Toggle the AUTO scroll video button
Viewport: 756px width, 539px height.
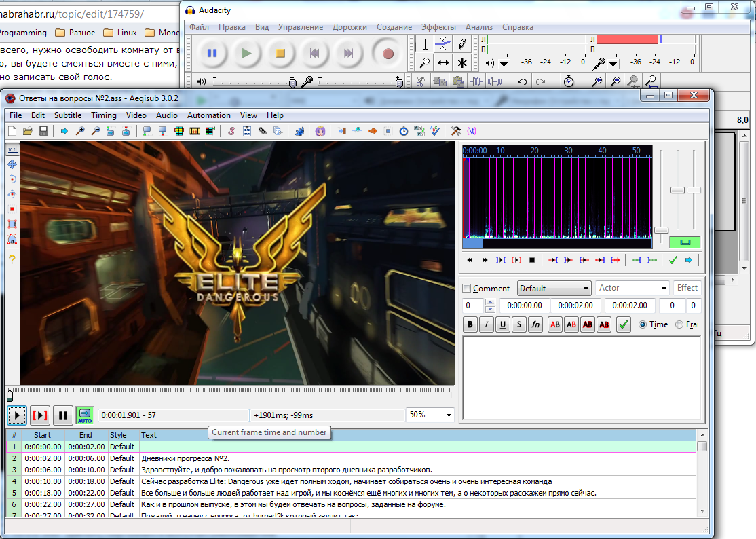[x=85, y=415]
